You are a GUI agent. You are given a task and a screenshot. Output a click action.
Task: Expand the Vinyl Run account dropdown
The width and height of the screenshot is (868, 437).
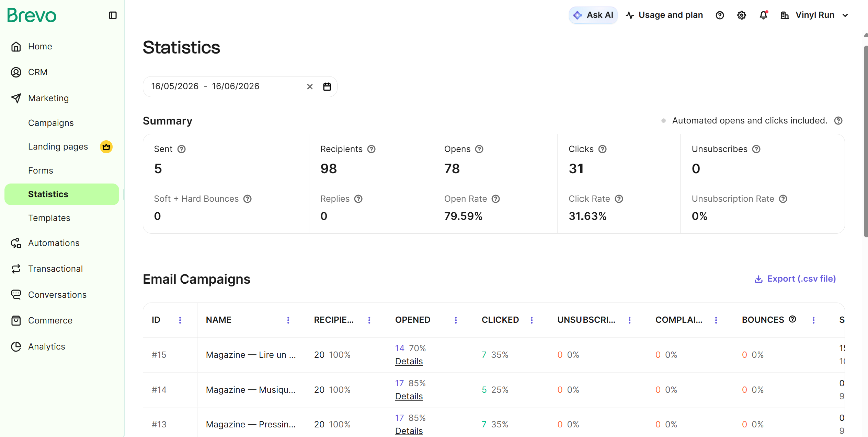pos(845,15)
